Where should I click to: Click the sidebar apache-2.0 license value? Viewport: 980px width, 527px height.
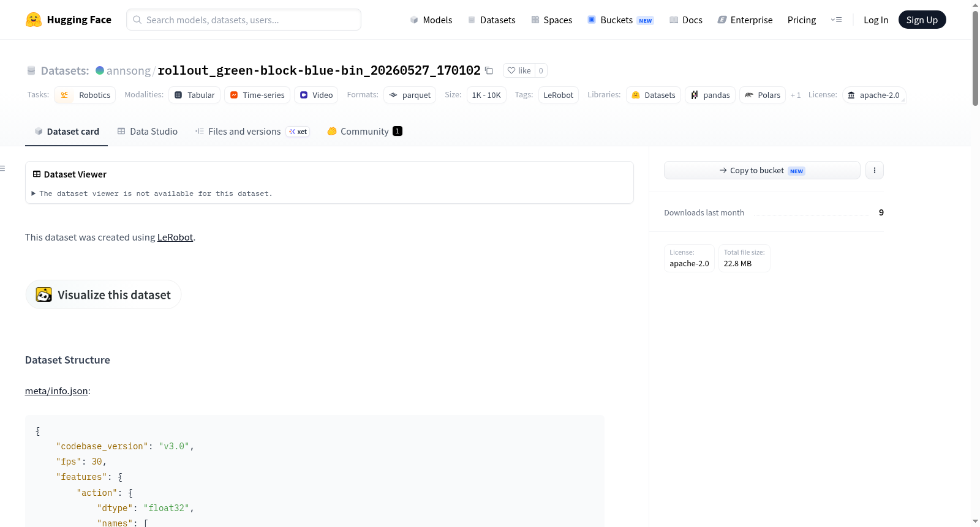pos(689,264)
